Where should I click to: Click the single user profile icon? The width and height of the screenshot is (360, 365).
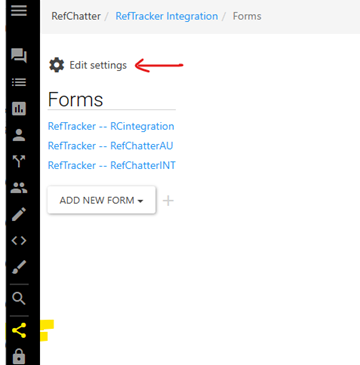tap(19, 135)
